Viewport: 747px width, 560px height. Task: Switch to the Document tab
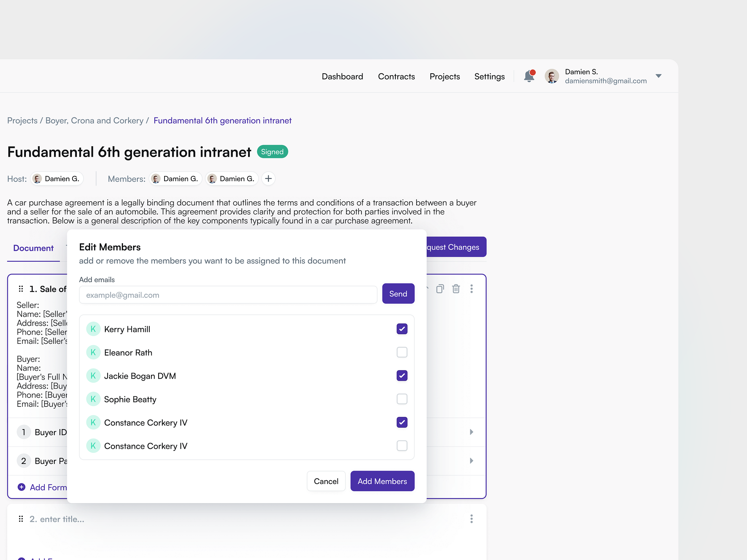33,248
